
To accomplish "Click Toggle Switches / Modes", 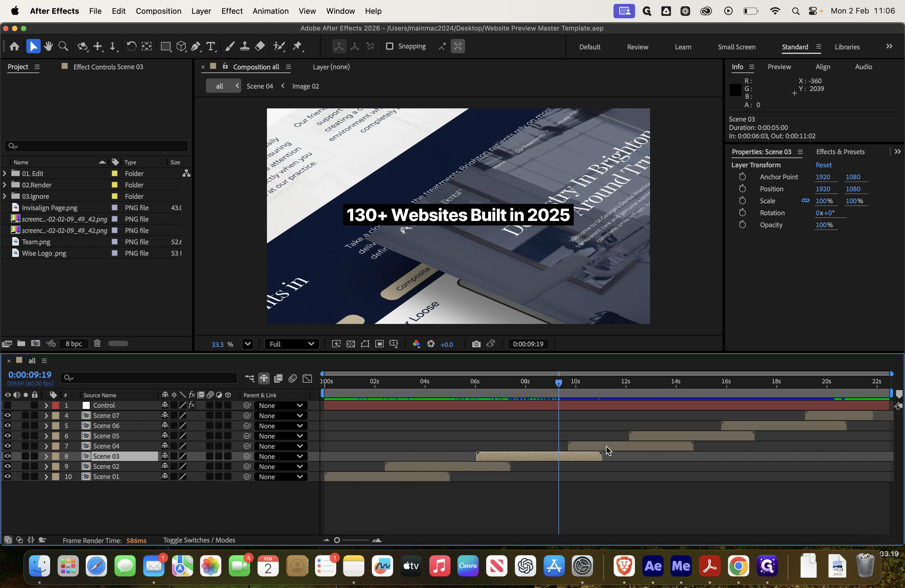I will point(199,540).
